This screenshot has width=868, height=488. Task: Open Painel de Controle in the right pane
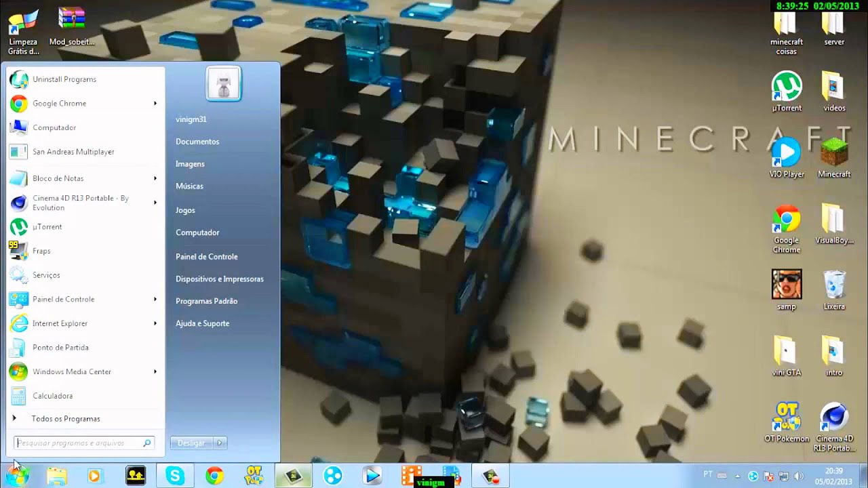point(206,257)
